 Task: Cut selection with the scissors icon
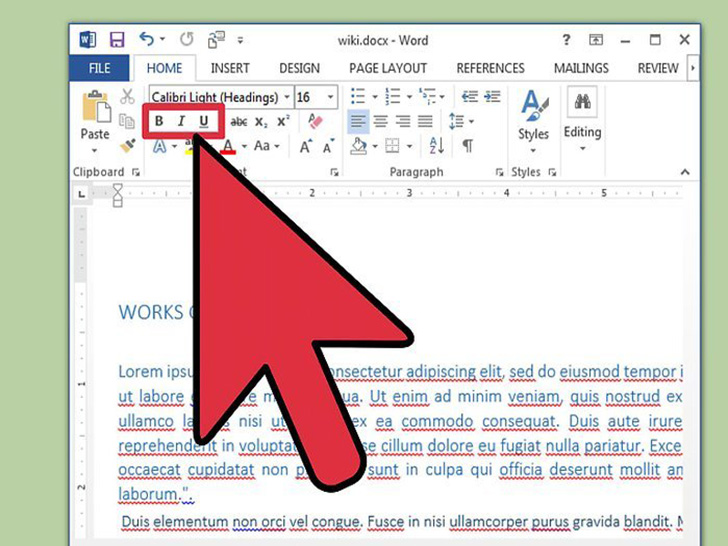click(127, 97)
